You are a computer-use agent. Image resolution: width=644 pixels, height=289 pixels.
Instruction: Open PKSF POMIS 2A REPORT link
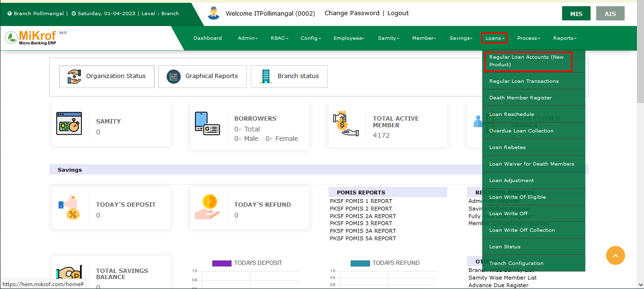pos(362,216)
